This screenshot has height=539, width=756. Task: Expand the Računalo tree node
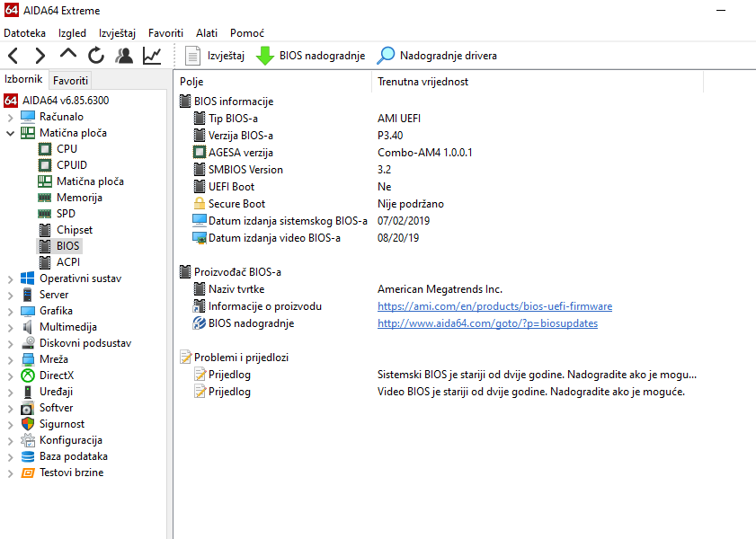(10, 117)
